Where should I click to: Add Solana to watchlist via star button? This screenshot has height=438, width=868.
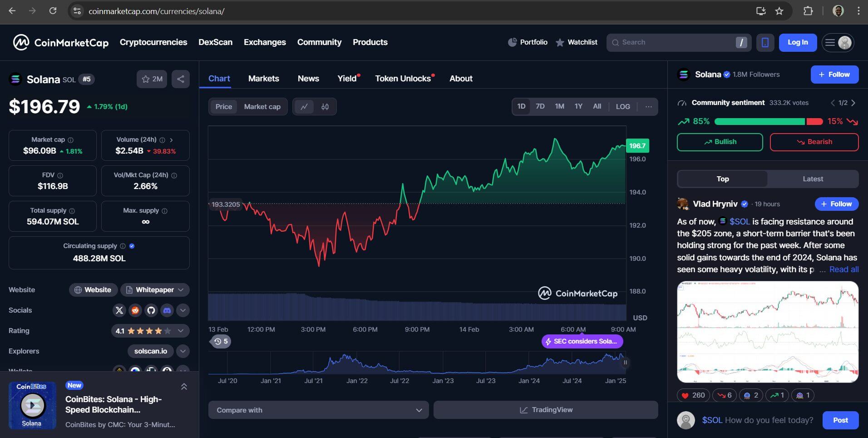(152, 79)
